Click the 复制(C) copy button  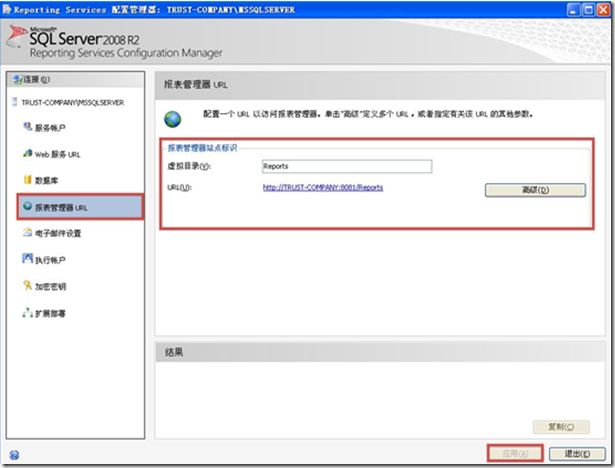[561, 427]
